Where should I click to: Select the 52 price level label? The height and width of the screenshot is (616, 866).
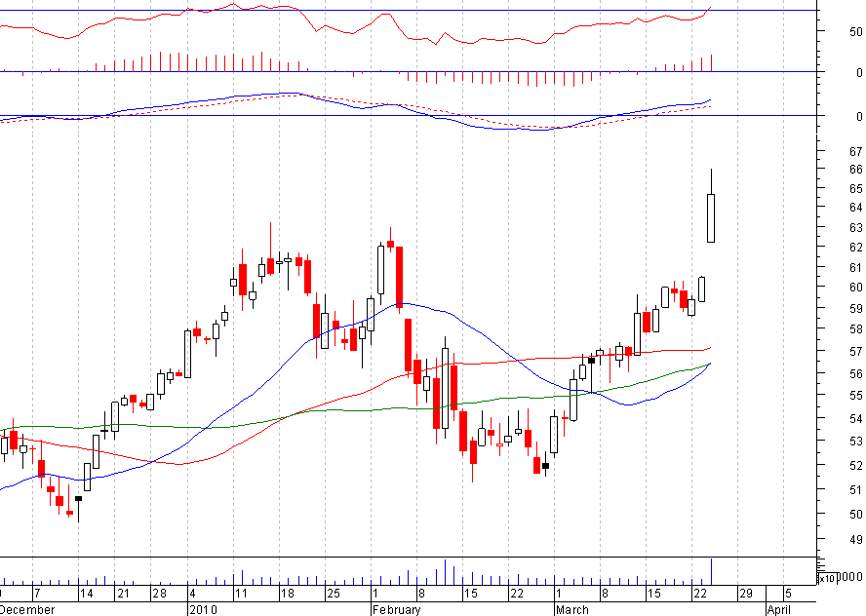pos(855,466)
